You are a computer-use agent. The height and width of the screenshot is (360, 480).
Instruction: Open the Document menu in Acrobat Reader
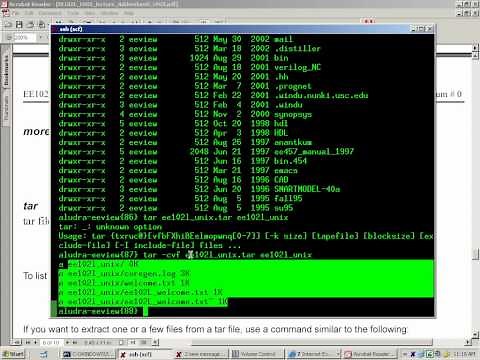coord(49,13)
